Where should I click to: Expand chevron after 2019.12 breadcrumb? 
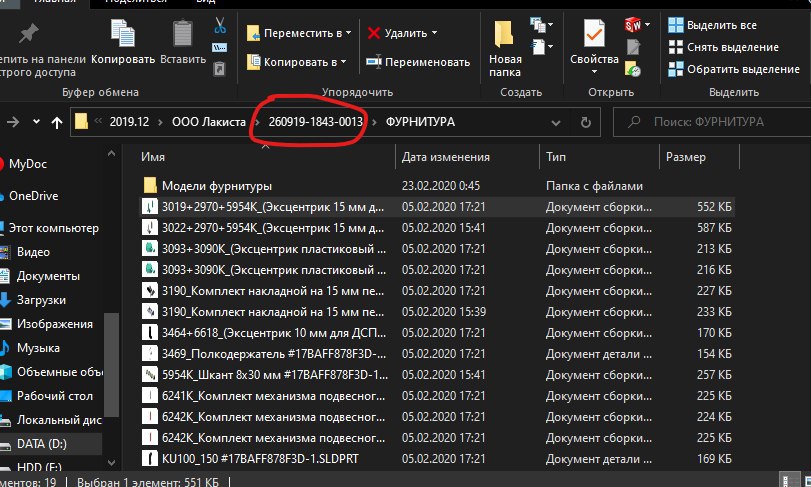point(160,123)
